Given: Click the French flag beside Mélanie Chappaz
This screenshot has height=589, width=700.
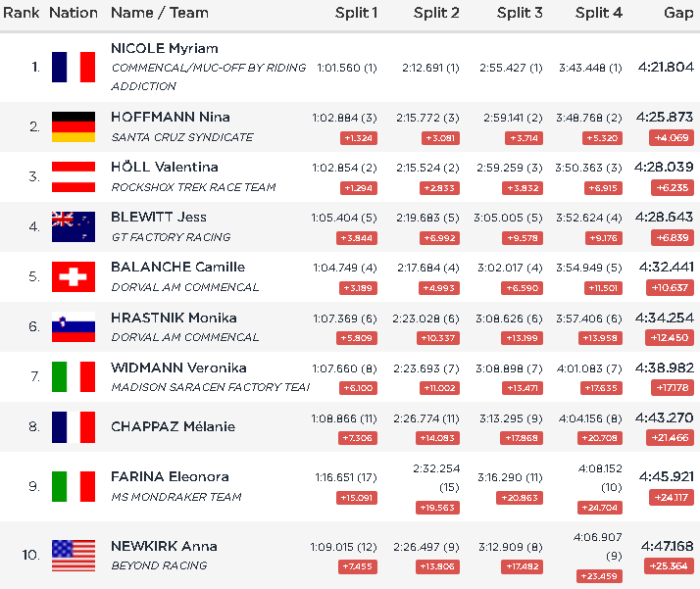Looking at the screenshot, I should point(74,427).
